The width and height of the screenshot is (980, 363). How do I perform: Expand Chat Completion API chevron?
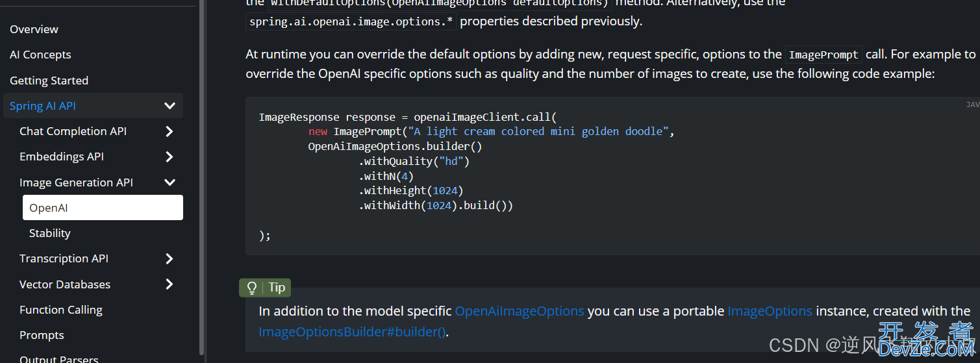tap(170, 131)
